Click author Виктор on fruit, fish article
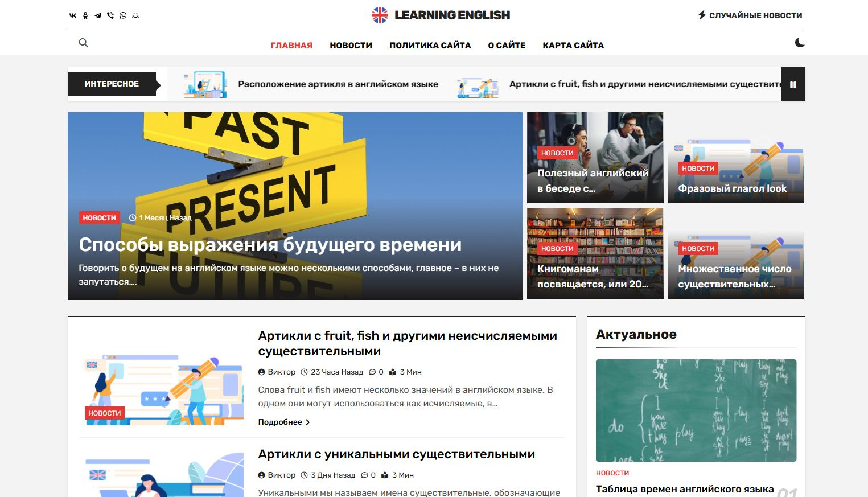Image resolution: width=868 pixels, height=497 pixels. click(x=277, y=372)
